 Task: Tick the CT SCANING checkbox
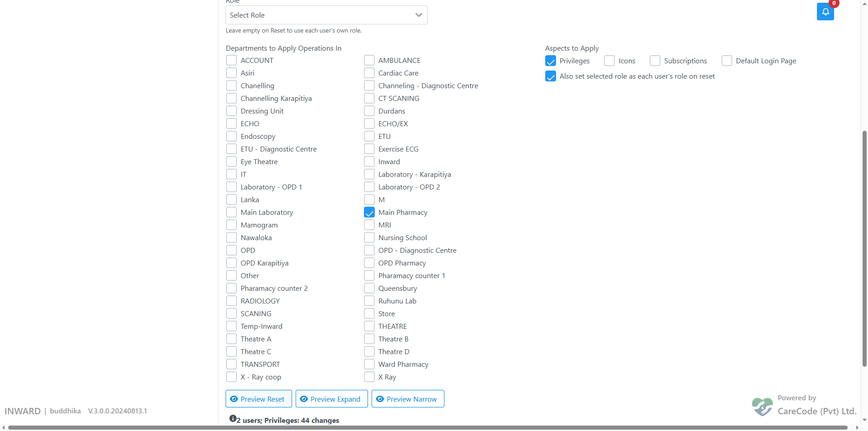pyautogui.click(x=369, y=98)
